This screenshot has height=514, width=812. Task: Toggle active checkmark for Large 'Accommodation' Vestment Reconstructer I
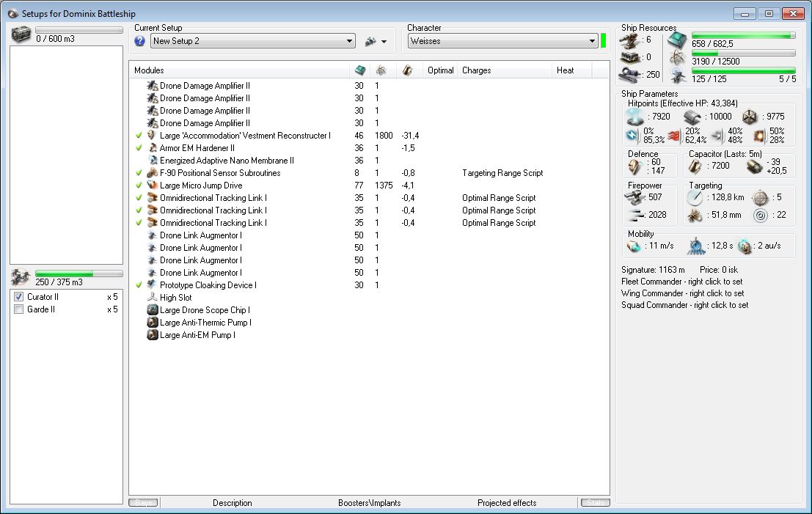pyautogui.click(x=139, y=136)
